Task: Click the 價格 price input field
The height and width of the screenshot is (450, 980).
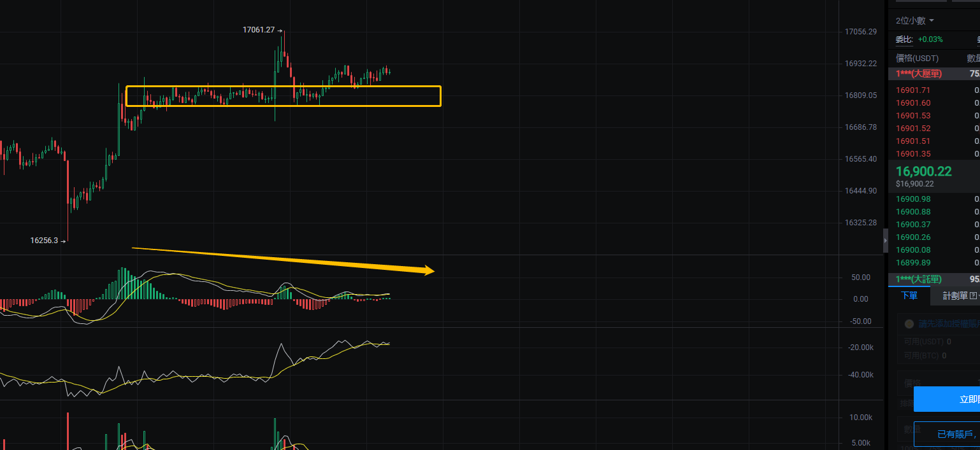Action: [939, 383]
